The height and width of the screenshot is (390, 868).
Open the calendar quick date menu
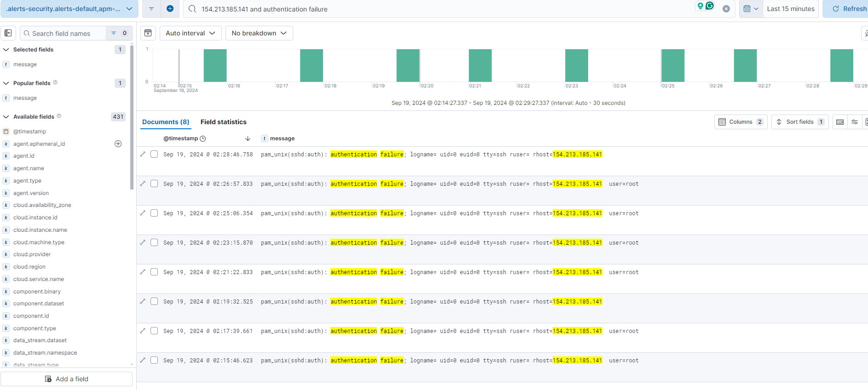751,9
